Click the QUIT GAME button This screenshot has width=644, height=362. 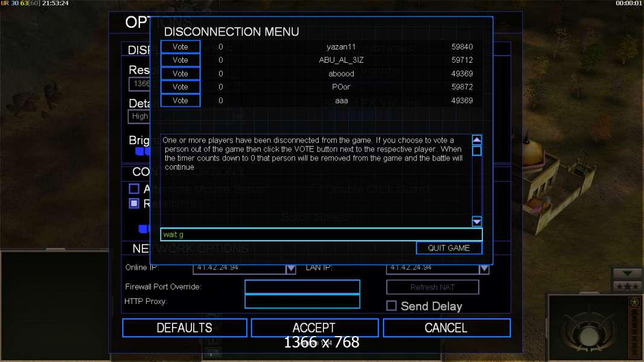click(x=449, y=248)
